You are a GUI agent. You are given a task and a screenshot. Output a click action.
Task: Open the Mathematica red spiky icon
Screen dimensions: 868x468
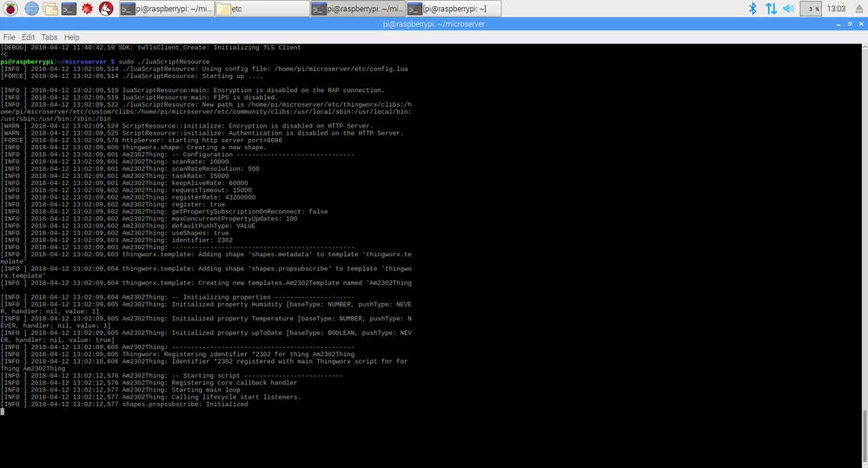[87, 9]
